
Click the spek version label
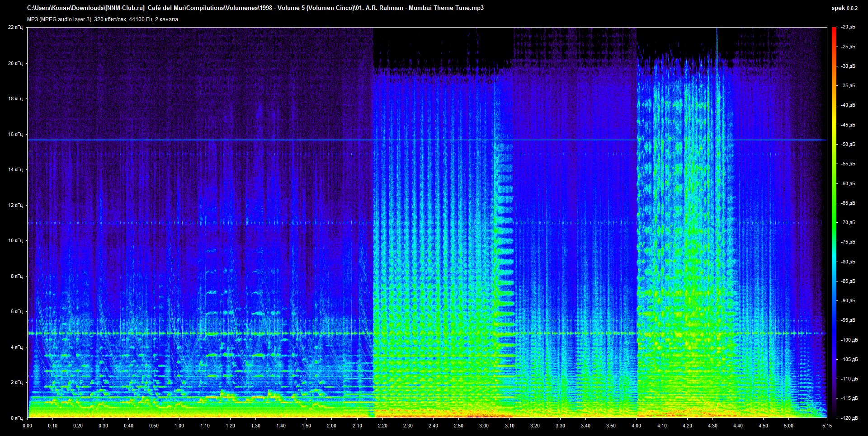click(844, 8)
